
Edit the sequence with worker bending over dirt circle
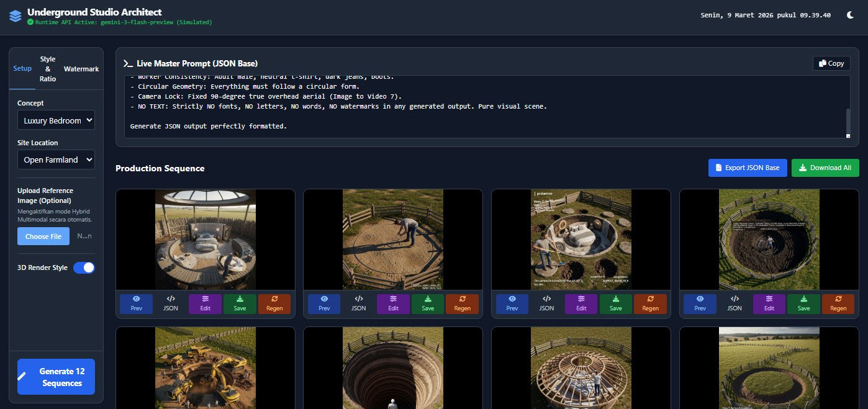pos(393,304)
